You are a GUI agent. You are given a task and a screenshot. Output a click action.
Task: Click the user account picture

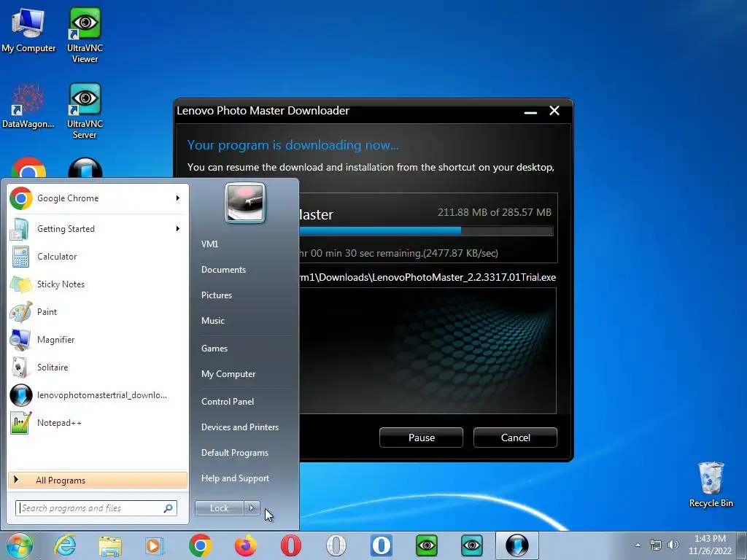coord(245,203)
